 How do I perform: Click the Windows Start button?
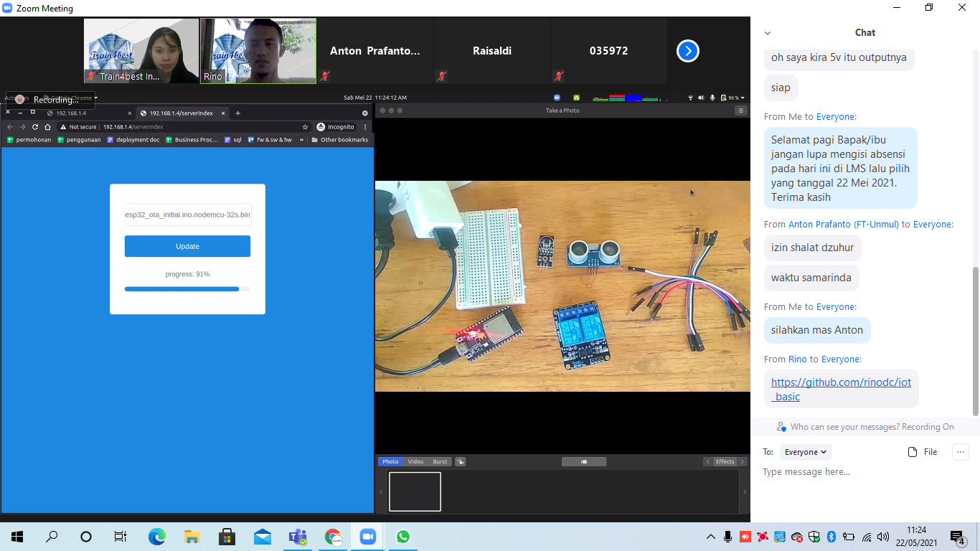click(17, 537)
